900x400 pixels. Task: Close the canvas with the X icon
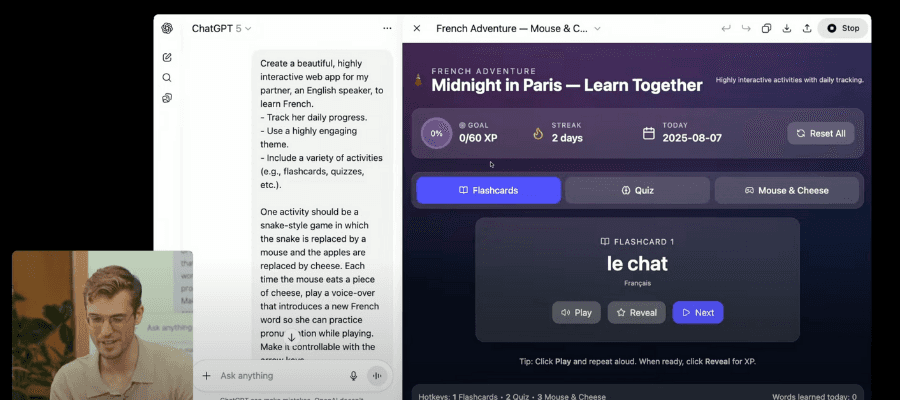pyautogui.click(x=417, y=28)
